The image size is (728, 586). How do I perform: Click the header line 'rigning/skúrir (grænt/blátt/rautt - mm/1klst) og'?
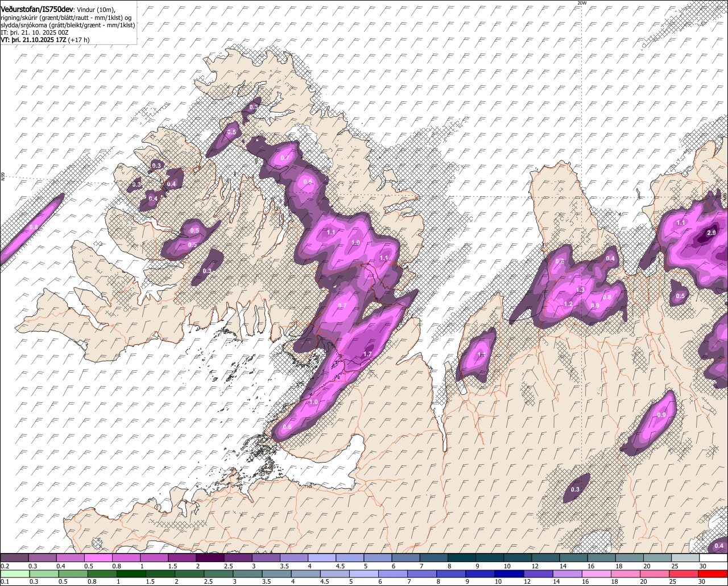coord(67,18)
